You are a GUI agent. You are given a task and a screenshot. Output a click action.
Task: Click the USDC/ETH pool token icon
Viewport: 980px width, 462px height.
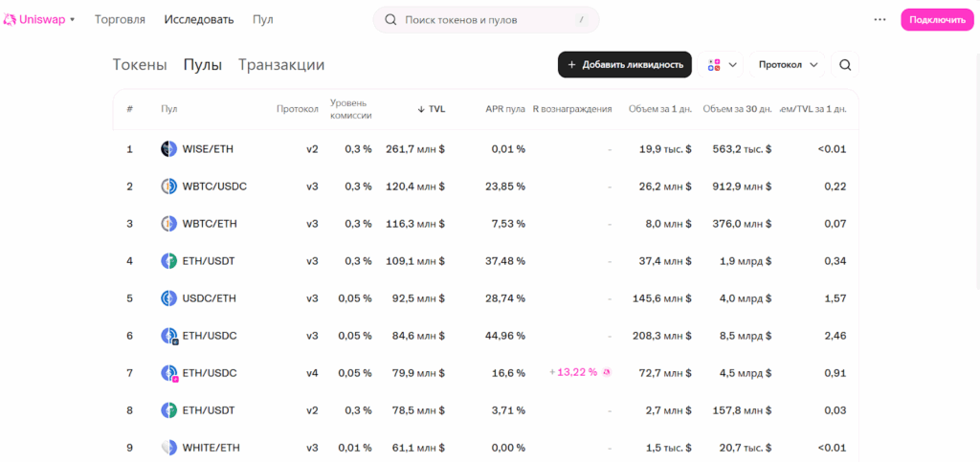pyautogui.click(x=168, y=298)
